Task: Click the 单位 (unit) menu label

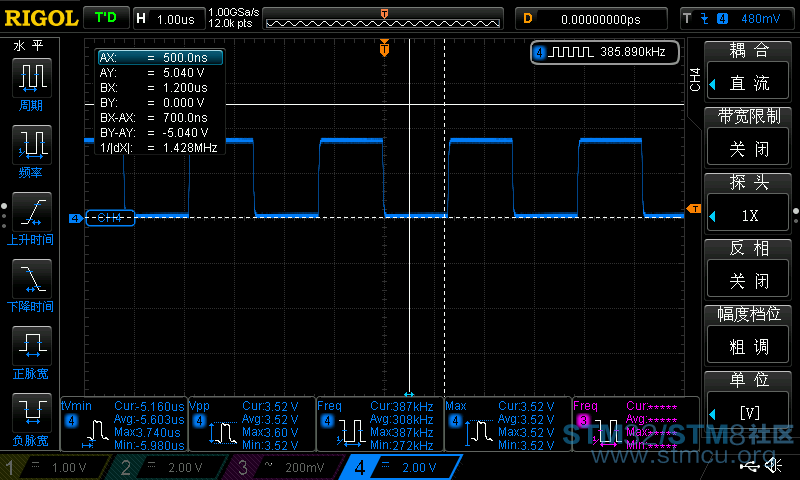Action: pyautogui.click(x=748, y=380)
